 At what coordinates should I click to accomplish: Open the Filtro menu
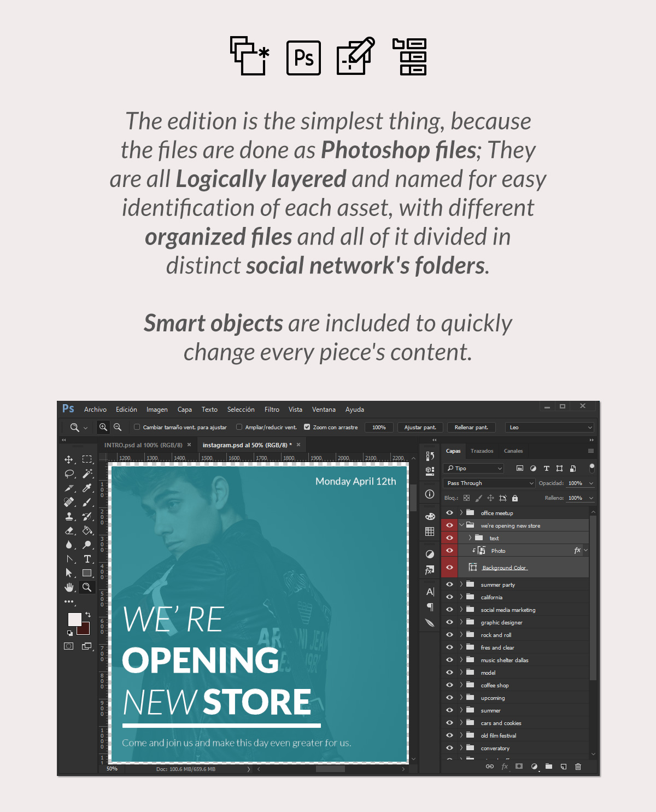(x=272, y=410)
